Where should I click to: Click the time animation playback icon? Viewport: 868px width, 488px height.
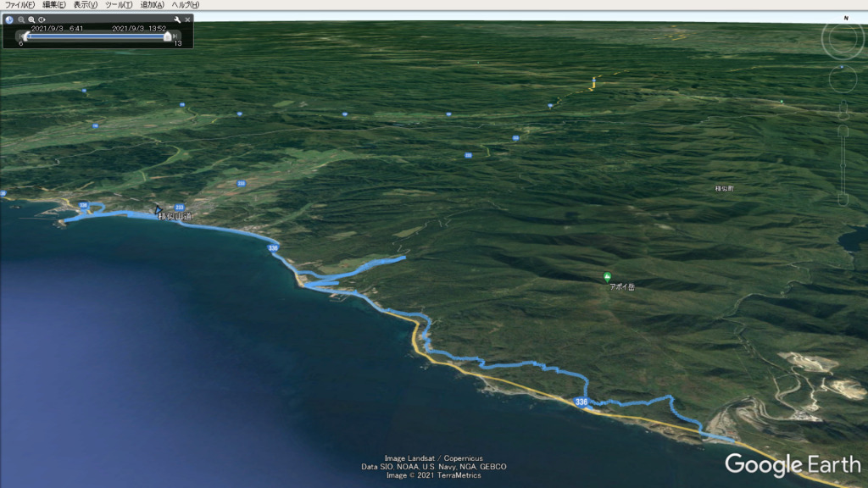pos(42,19)
